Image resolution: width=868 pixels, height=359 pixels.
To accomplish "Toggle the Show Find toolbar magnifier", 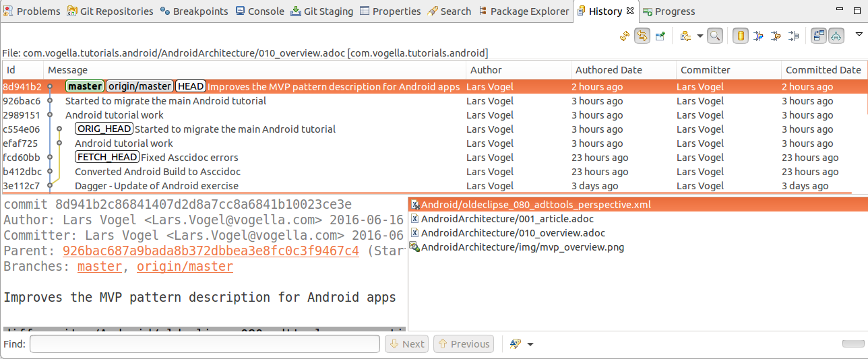I will click(x=714, y=36).
